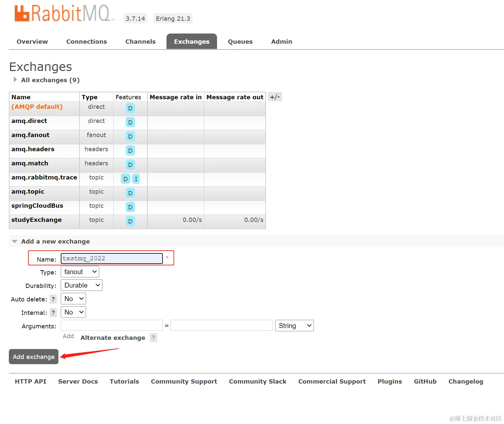Viewport: 504px width, 424px height.
Task: Open the studyExchange exchange
Action: (36, 220)
